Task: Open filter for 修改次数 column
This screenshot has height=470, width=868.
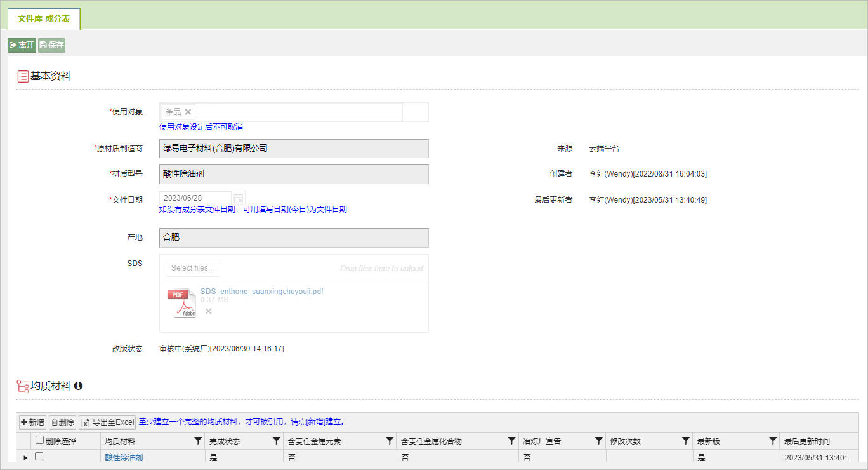Action: 685,441
